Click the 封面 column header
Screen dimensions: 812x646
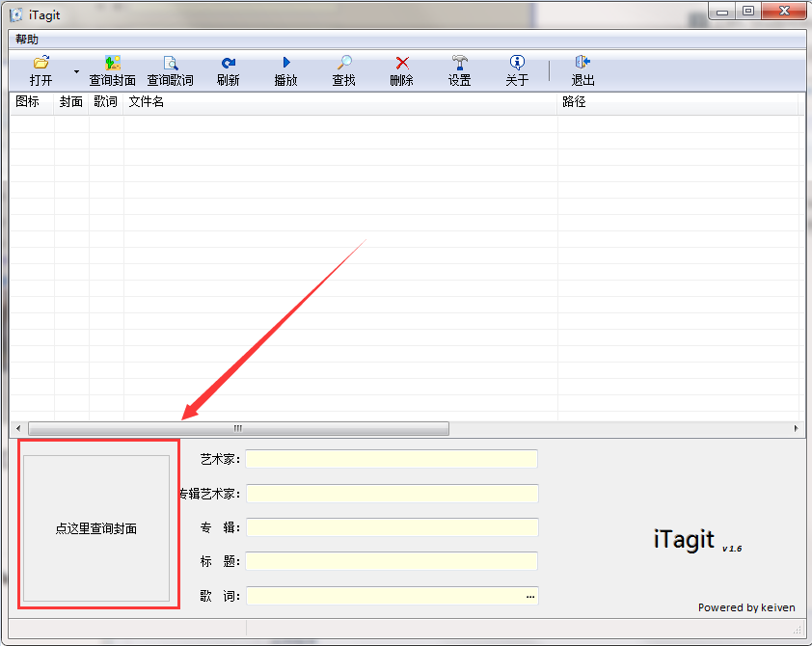point(71,102)
